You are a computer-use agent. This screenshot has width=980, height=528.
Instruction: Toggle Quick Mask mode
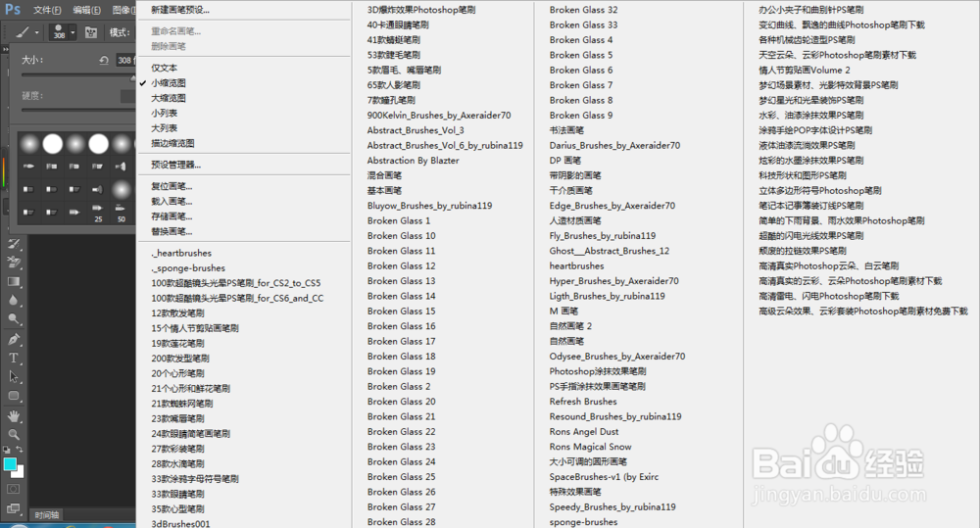pyautogui.click(x=14, y=489)
